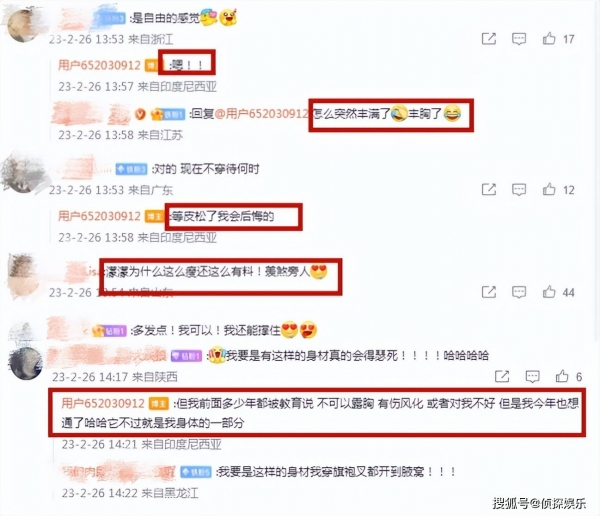Reply to the 是自由的感觉 comment

click(519, 39)
